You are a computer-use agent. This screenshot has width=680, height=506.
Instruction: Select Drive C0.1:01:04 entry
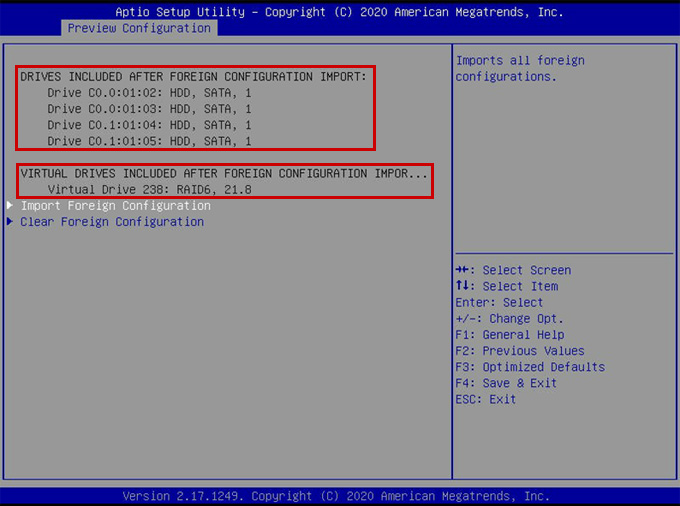tap(149, 125)
